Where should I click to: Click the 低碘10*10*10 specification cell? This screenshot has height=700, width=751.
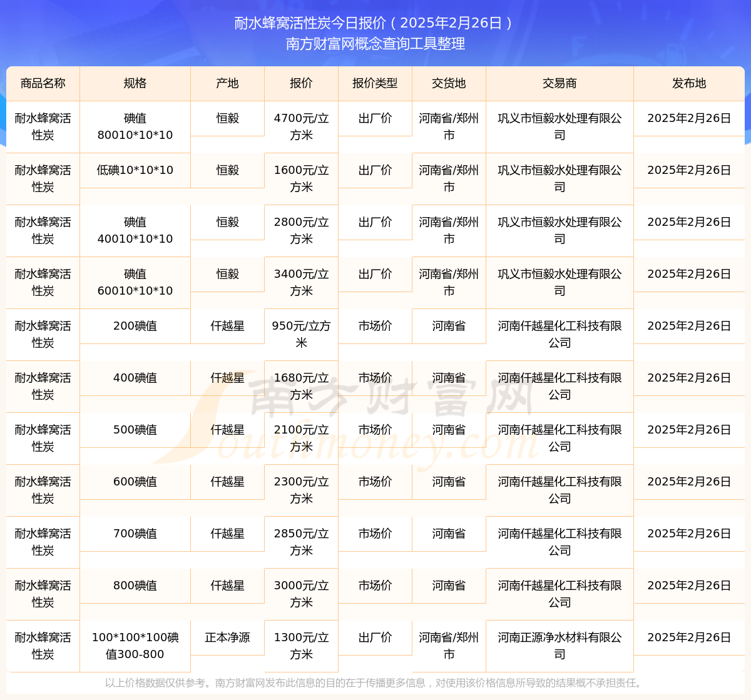click(135, 170)
